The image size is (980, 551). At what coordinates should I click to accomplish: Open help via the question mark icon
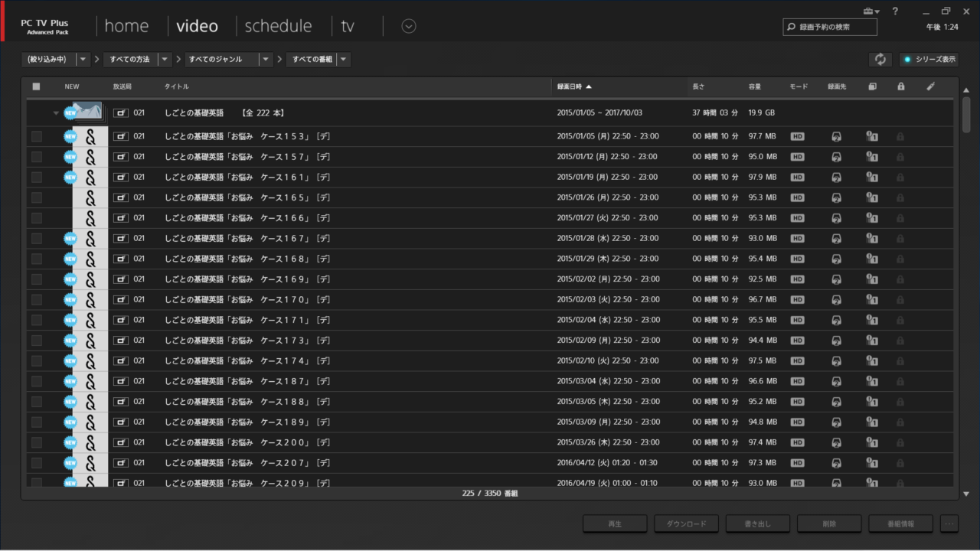click(895, 11)
